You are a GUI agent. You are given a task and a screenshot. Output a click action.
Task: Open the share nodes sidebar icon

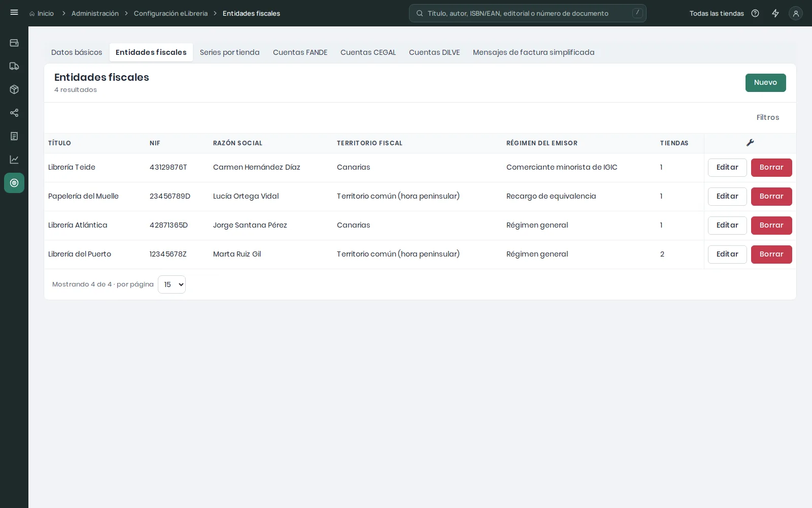14,113
